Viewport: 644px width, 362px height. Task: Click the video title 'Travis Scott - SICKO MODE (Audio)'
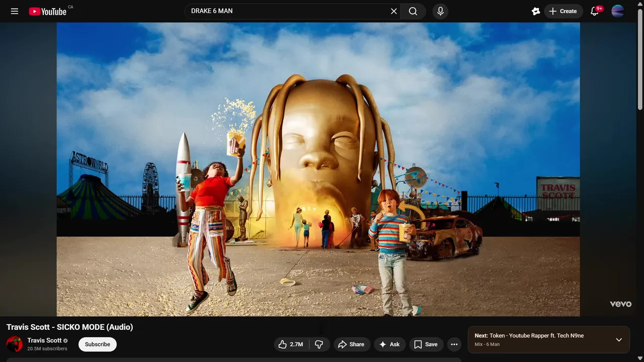(x=70, y=327)
